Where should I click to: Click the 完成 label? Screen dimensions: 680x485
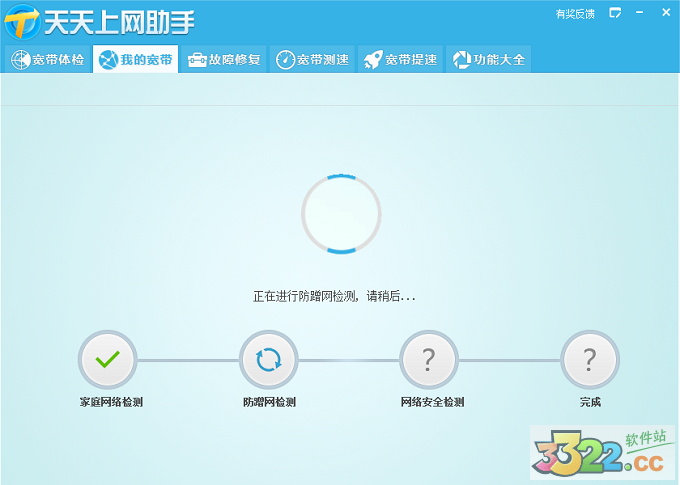tap(590, 402)
